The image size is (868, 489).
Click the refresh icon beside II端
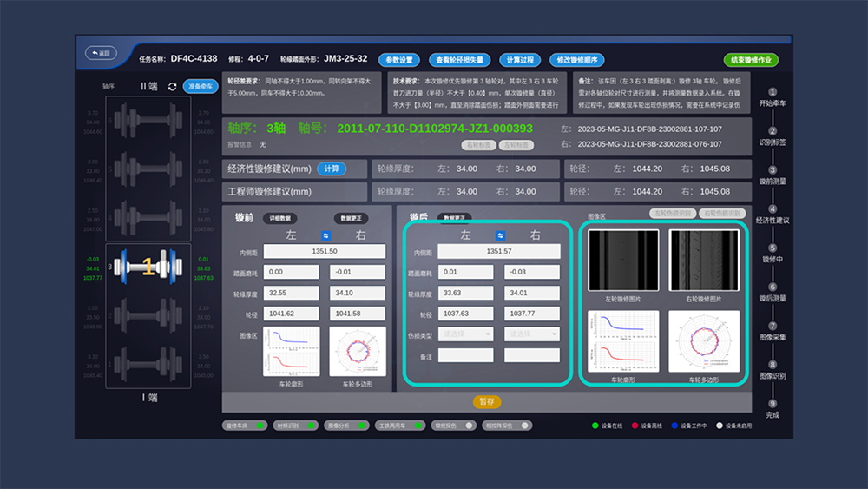click(x=173, y=87)
